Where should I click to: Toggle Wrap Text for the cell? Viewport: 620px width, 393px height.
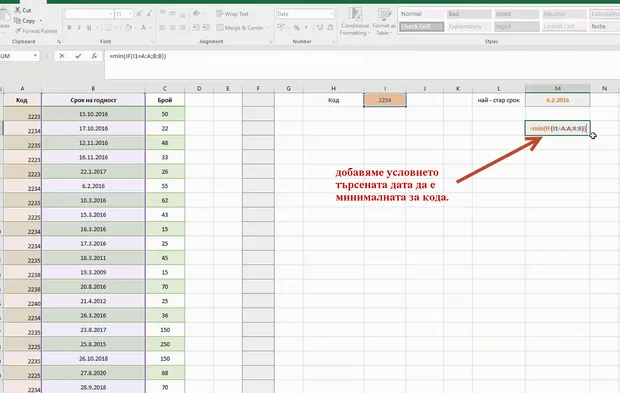(x=232, y=14)
